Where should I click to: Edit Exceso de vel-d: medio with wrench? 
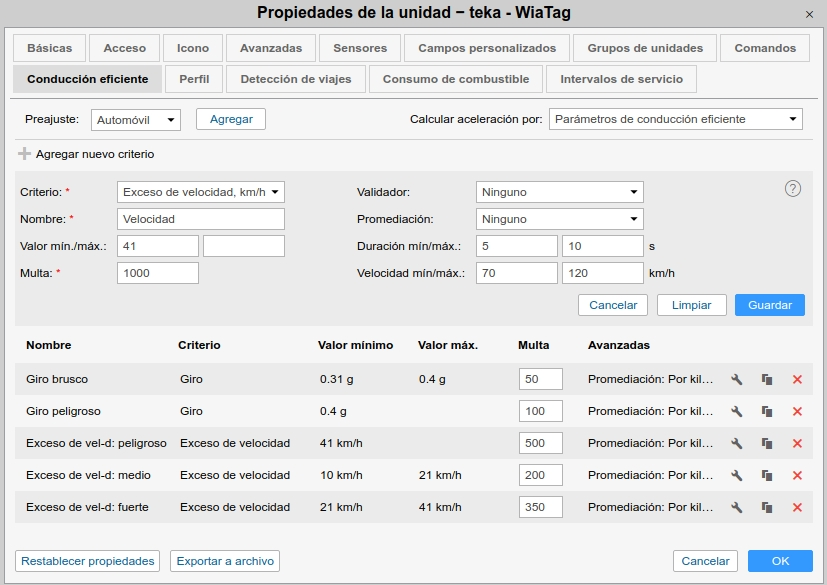(737, 475)
